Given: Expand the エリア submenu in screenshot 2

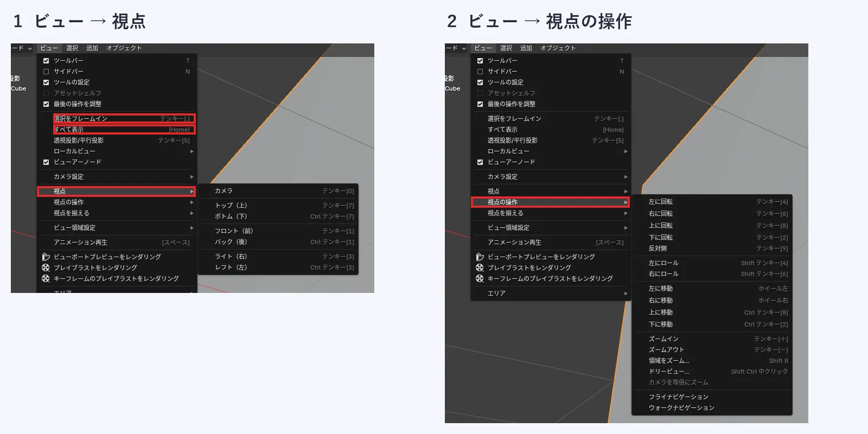Looking at the screenshot, I should [551, 293].
